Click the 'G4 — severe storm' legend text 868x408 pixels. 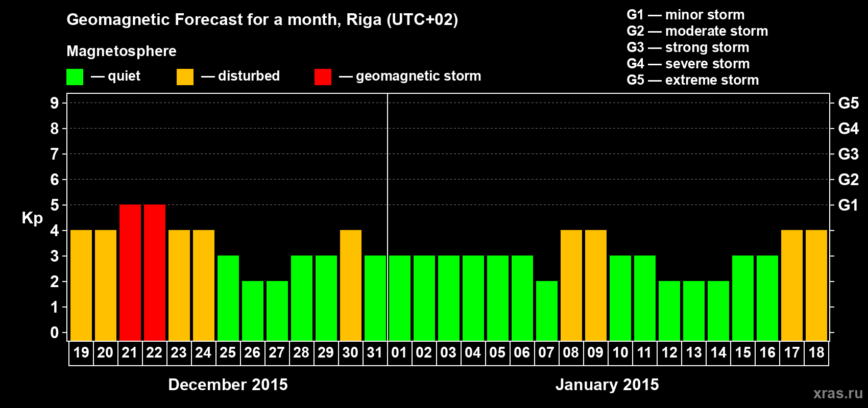click(x=688, y=64)
